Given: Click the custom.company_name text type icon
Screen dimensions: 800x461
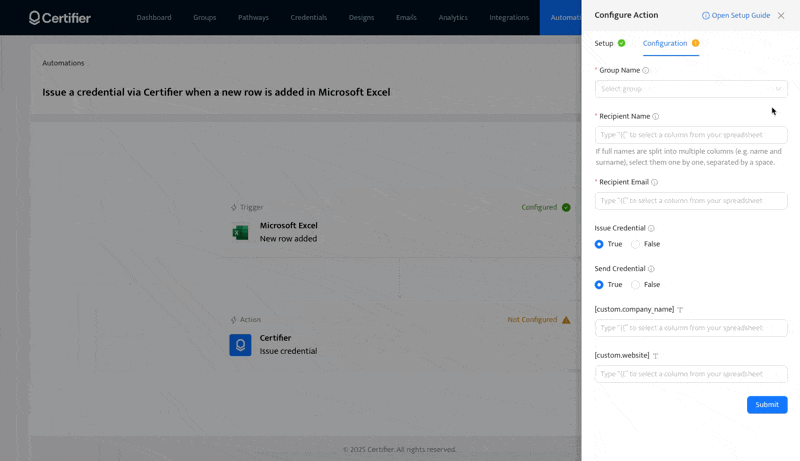Looking at the screenshot, I should [680, 310].
